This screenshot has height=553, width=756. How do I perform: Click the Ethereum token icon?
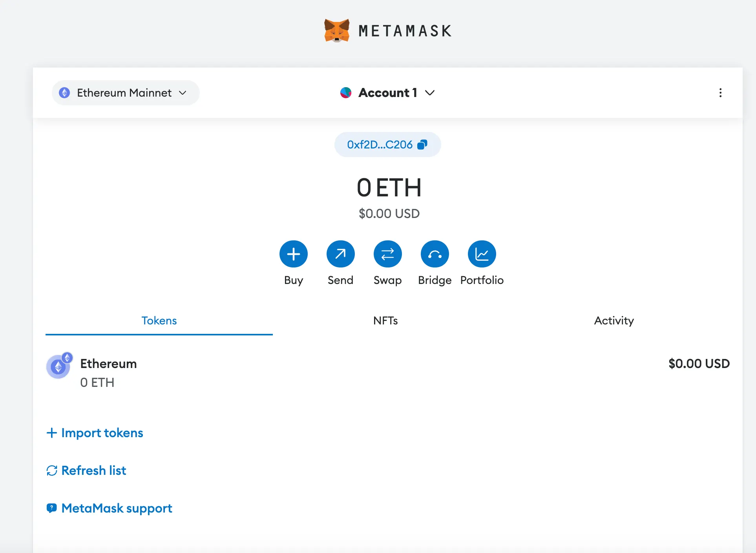point(59,366)
